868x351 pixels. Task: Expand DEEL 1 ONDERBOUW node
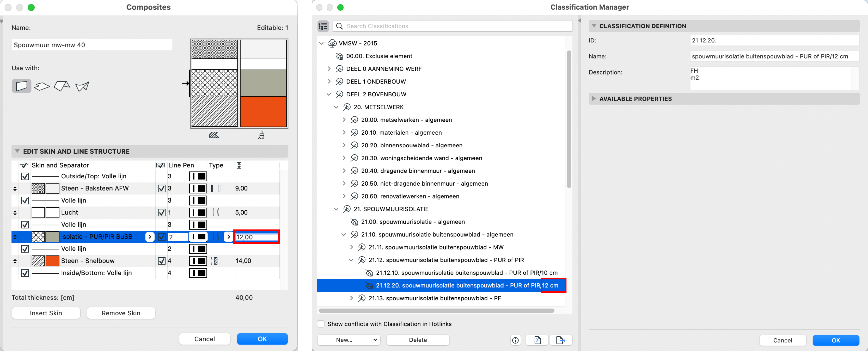(329, 82)
